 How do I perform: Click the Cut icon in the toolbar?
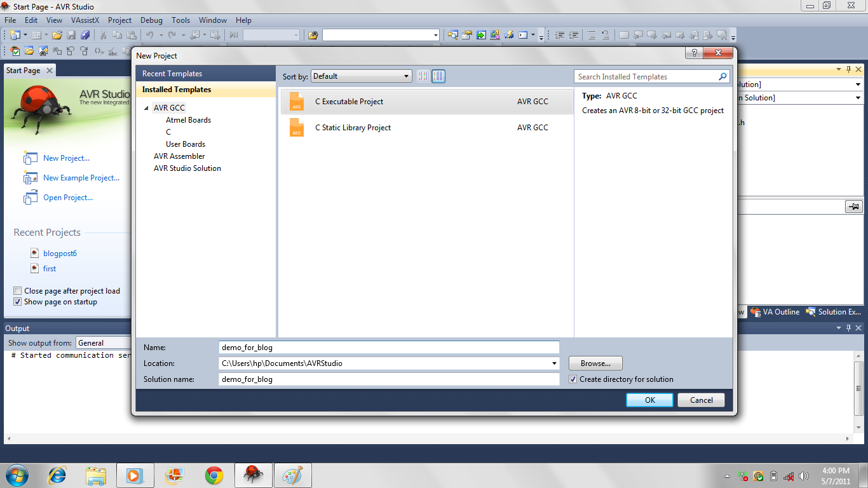102,35
